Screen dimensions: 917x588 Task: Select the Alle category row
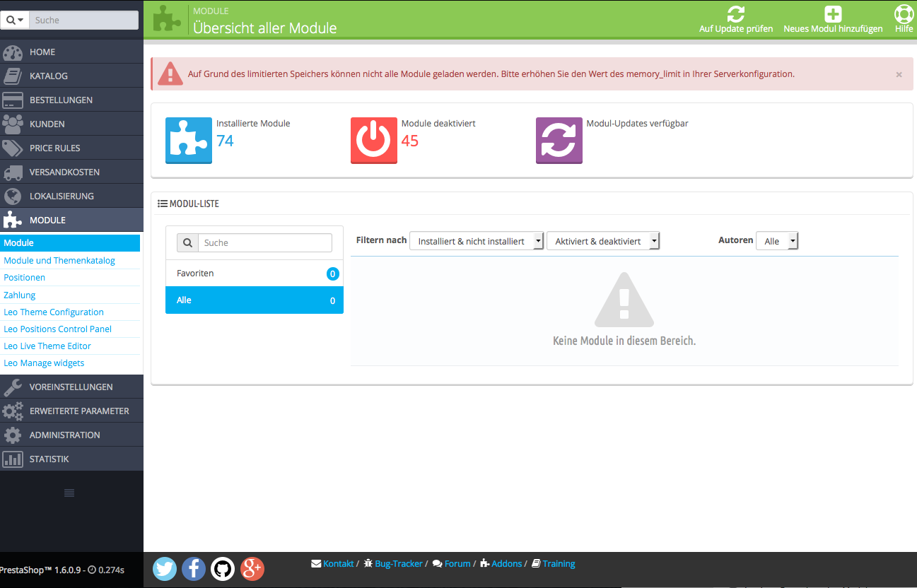(x=255, y=300)
